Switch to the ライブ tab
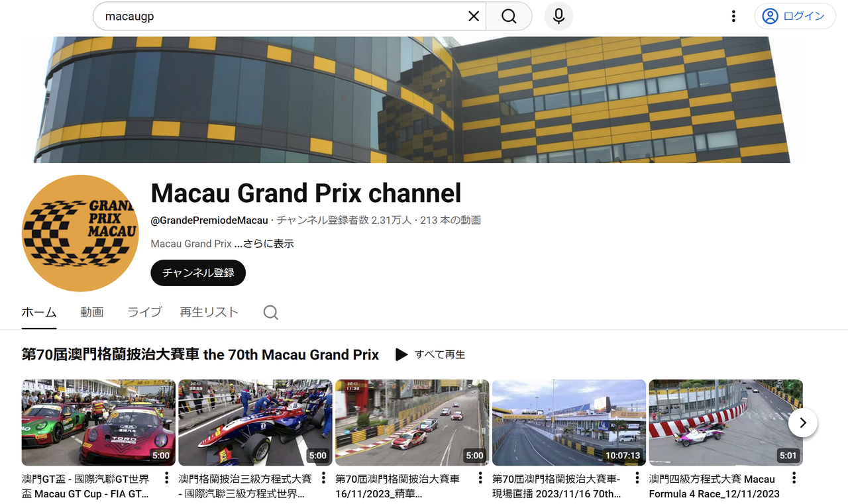The height and width of the screenshot is (504, 848). [144, 312]
